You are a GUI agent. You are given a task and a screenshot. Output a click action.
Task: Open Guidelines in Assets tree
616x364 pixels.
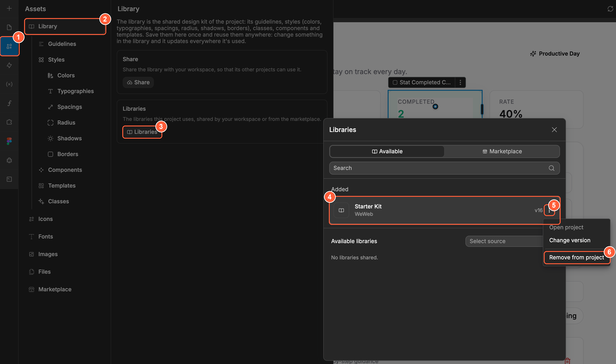[62, 44]
